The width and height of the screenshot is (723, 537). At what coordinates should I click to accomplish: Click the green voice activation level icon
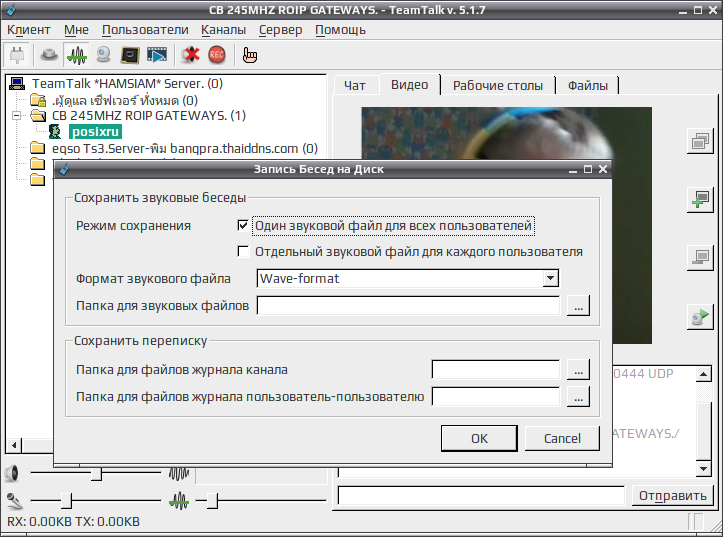(x=179, y=501)
